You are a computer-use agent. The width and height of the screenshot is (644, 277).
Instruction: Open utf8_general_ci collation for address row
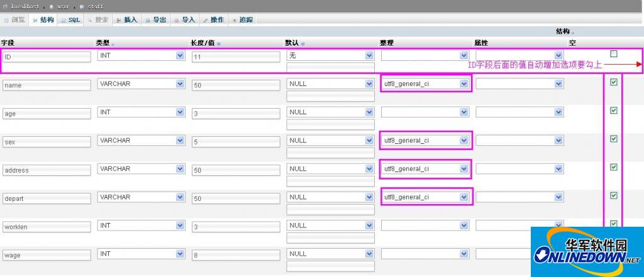click(x=425, y=169)
